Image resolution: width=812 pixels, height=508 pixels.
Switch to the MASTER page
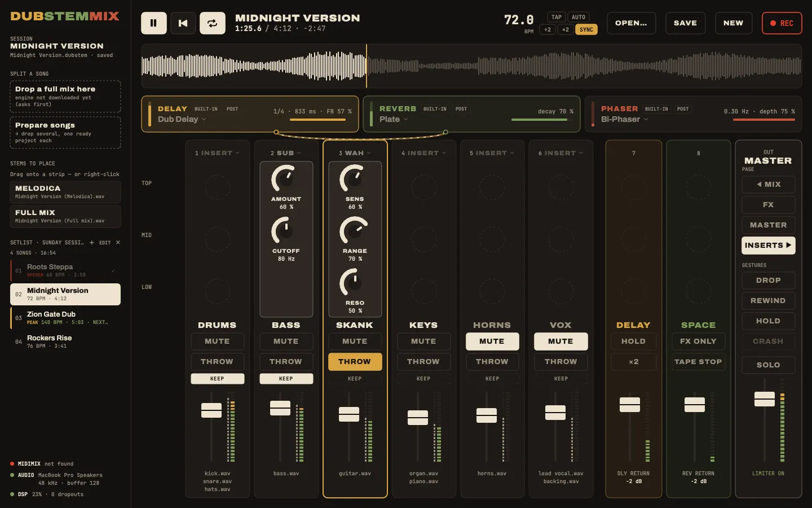point(768,225)
